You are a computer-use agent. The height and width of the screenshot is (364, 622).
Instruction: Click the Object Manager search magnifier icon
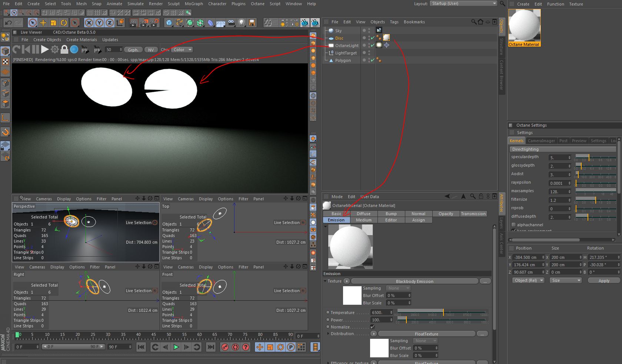(474, 22)
